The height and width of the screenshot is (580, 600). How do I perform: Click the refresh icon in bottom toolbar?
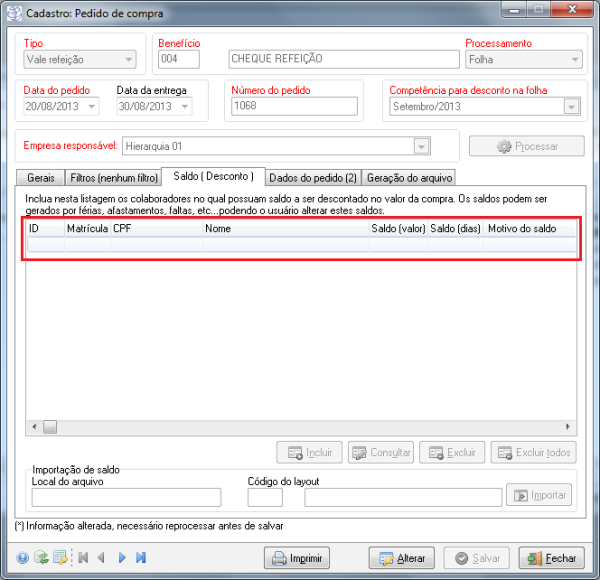click(x=41, y=558)
